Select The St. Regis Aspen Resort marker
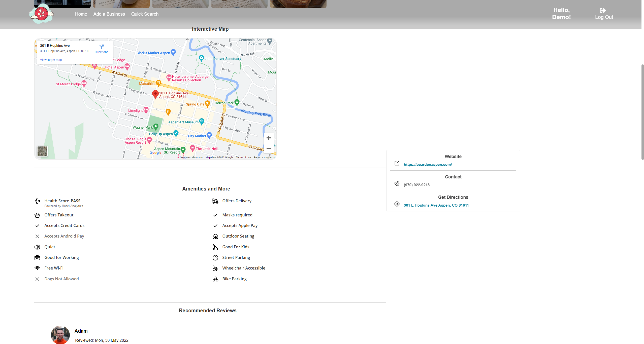The width and height of the screenshot is (644, 344). tap(149, 140)
